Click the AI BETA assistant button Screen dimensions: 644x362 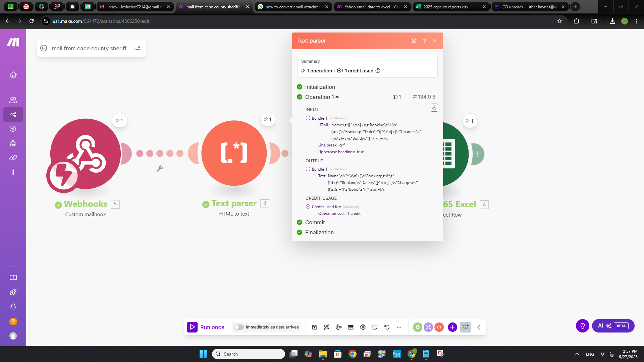(613, 326)
